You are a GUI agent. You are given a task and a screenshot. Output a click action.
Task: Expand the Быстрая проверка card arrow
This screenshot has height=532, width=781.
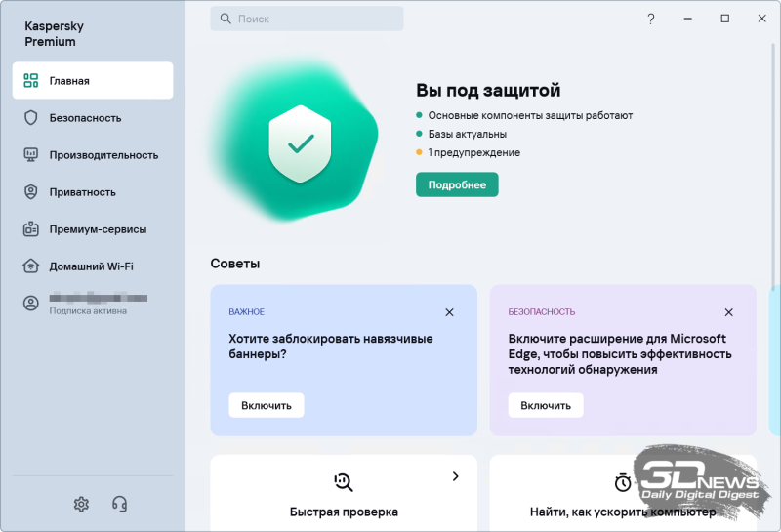click(x=455, y=476)
